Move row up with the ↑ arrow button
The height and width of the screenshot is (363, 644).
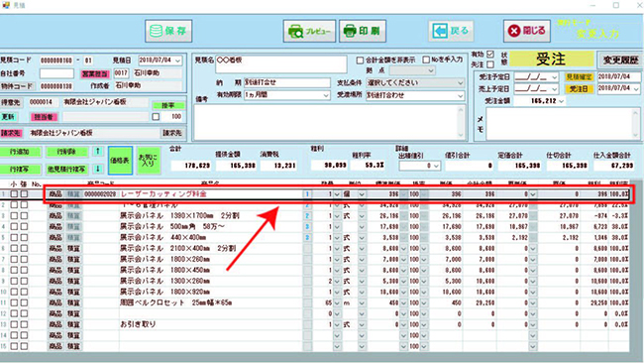(98, 152)
